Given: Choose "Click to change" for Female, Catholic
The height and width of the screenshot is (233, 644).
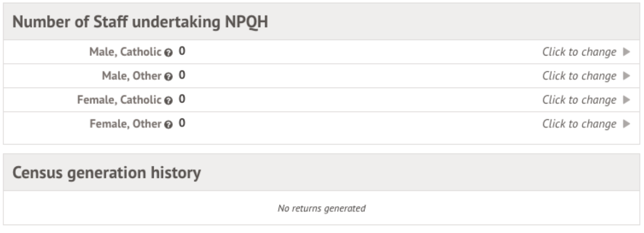Looking at the screenshot, I should pos(579,100).
